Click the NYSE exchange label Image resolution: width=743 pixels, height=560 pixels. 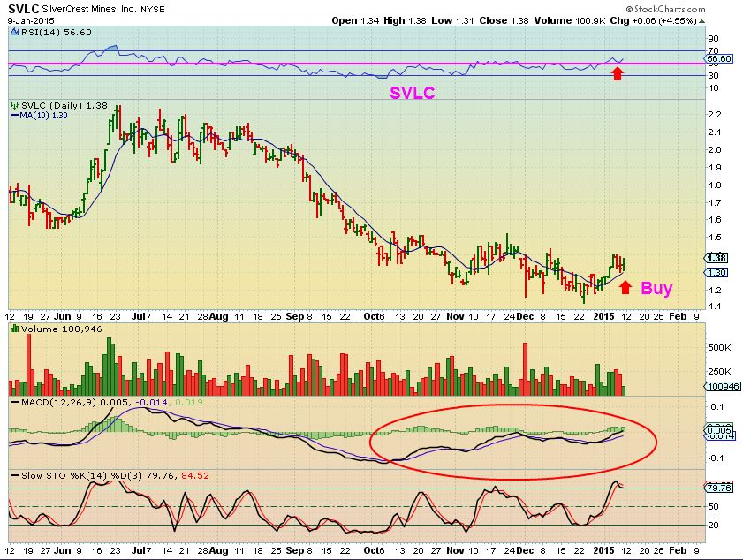(x=153, y=9)
